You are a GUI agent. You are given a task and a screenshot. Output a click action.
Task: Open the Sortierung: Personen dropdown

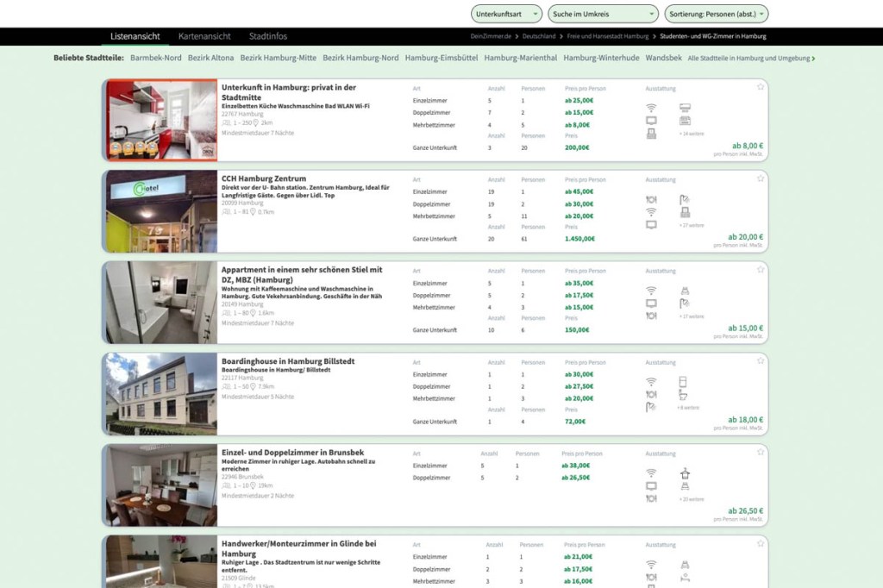(717, 14)
